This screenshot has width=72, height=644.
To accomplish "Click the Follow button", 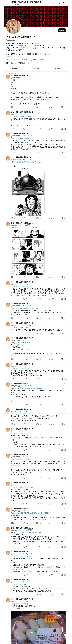I will pyautogui.click(x=62, y=30).
